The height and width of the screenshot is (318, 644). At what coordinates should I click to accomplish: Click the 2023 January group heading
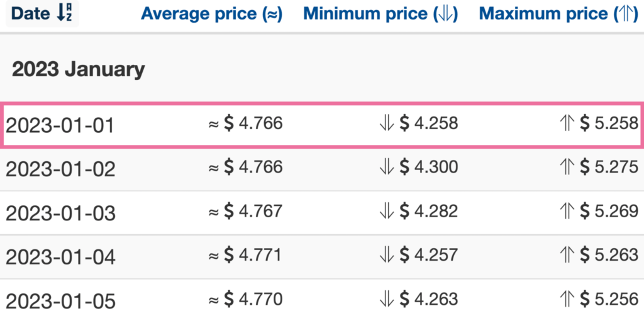pyautogui.click(x=79, y=70)
